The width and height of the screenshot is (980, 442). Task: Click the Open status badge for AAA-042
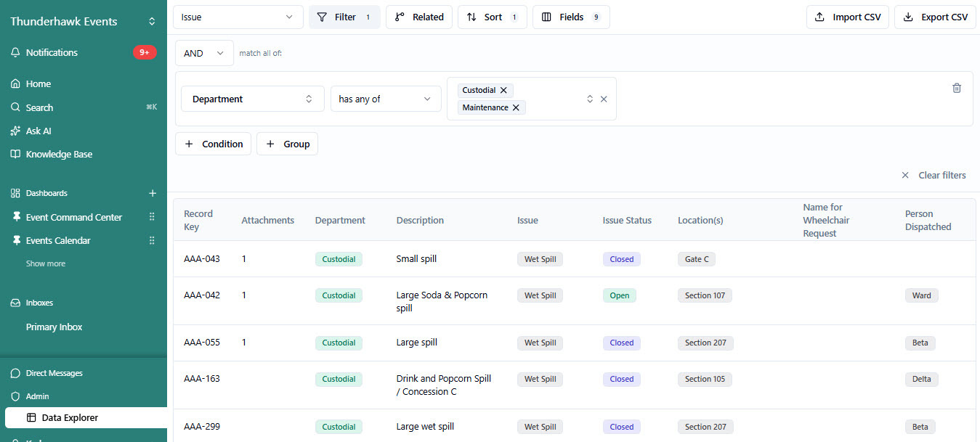[x=620, y=295]
